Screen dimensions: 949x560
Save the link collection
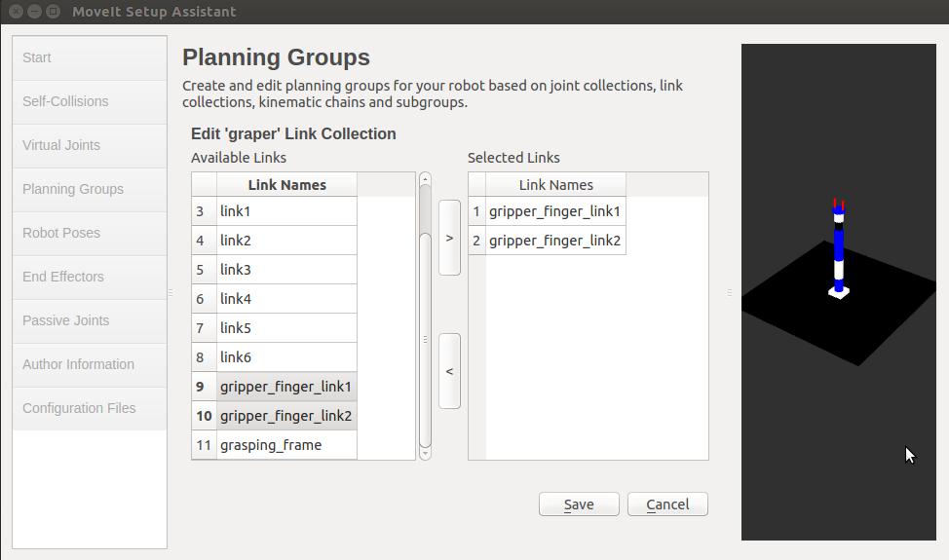pos(579,504)
